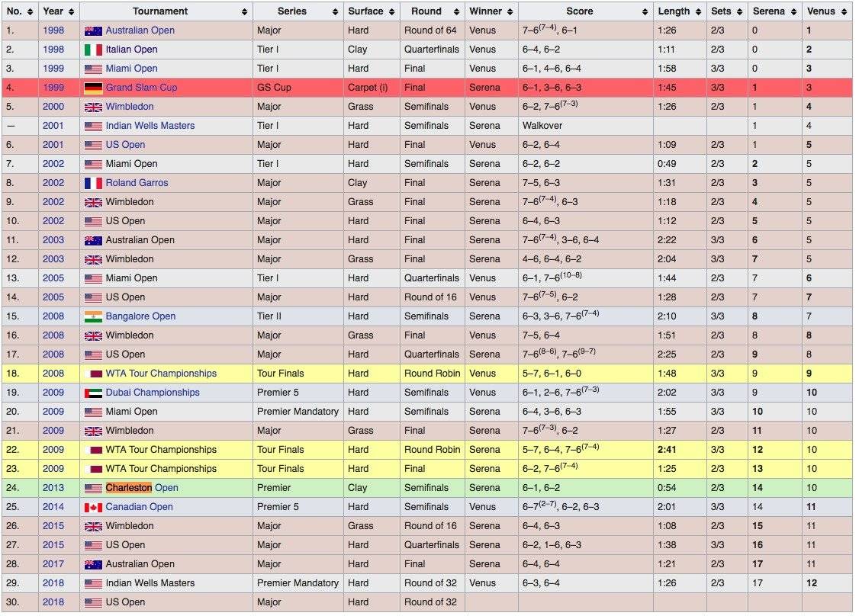Select the '5–7, 6–1, 6–0' score
This screenshot has height=616, width=859.
point(552,374)
